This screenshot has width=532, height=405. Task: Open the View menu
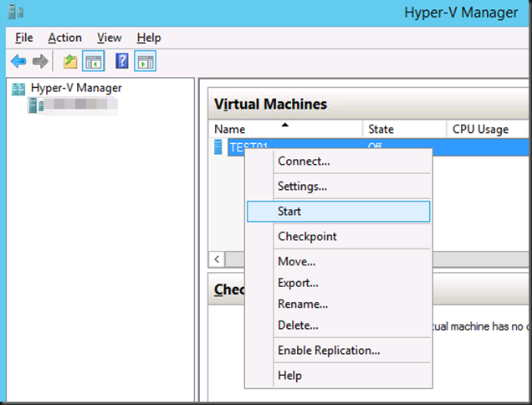click(x=109, y=38)
